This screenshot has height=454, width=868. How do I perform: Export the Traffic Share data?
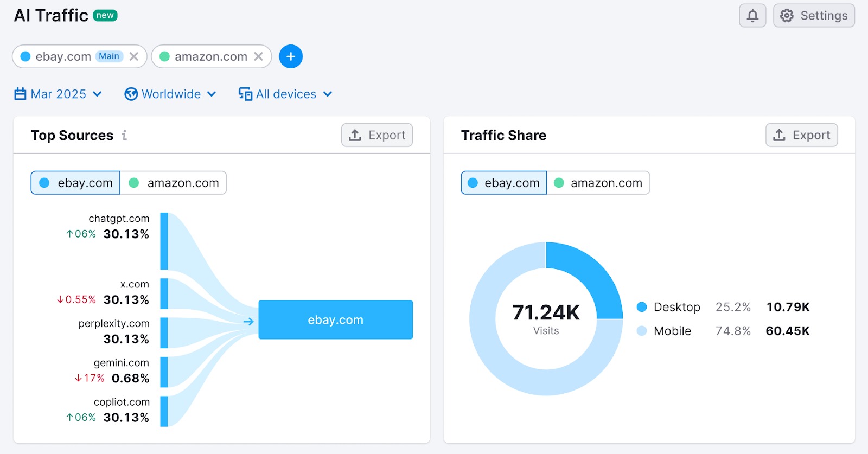(x=802, y=135)
